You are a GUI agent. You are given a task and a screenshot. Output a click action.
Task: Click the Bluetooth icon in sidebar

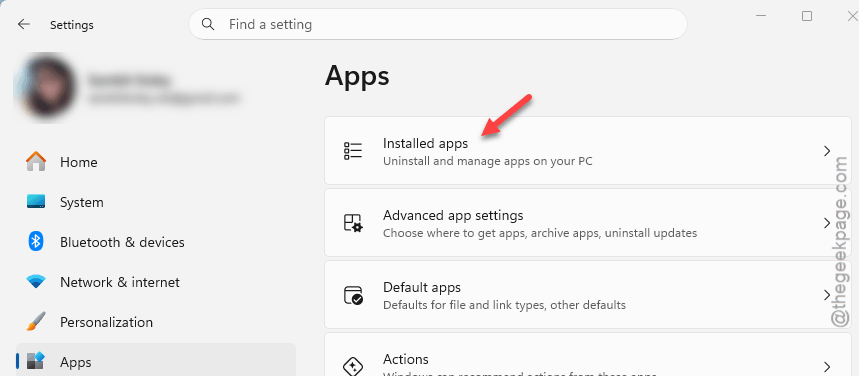(x=36, y=242)
